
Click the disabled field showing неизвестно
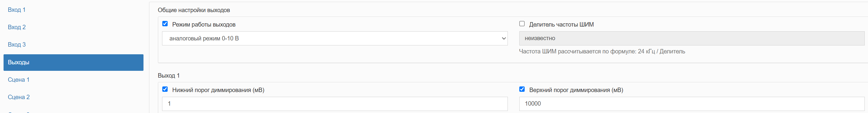coord(692,38)
